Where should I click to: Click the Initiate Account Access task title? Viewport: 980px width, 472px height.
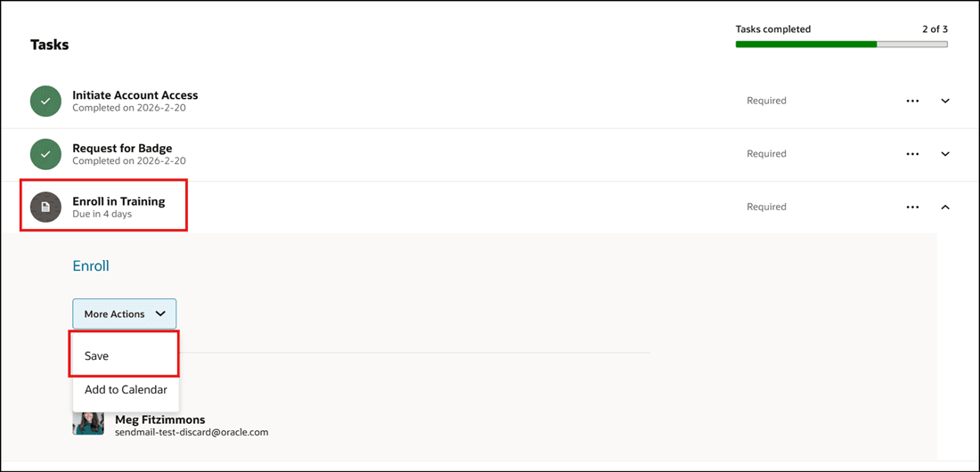coord(135,95)
